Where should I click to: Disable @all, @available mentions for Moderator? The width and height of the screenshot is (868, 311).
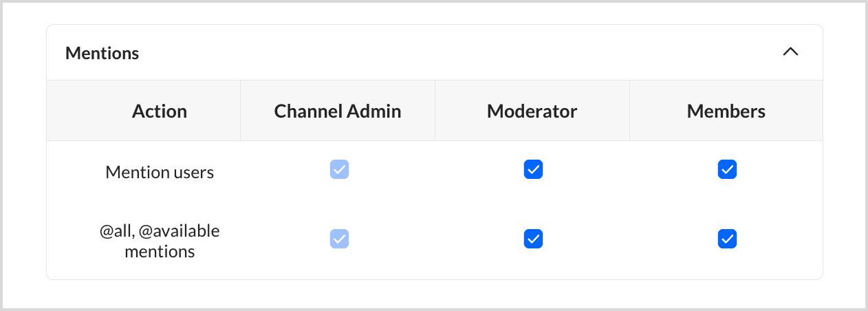pyautogui.click(x=533, y=239)
